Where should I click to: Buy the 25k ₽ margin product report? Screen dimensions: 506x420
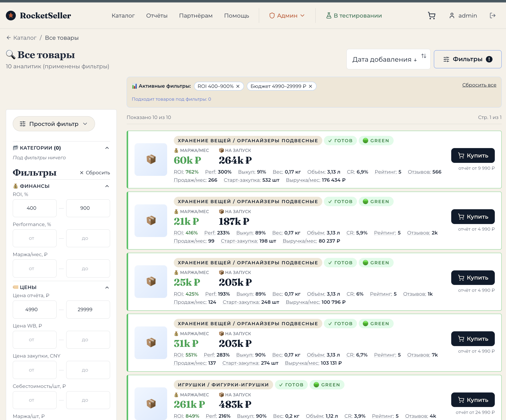pyautogui.click(x=473, y=278)
